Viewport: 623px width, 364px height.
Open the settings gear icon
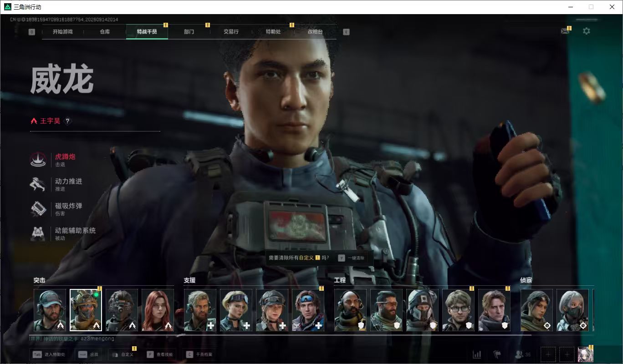click(587, 31)
